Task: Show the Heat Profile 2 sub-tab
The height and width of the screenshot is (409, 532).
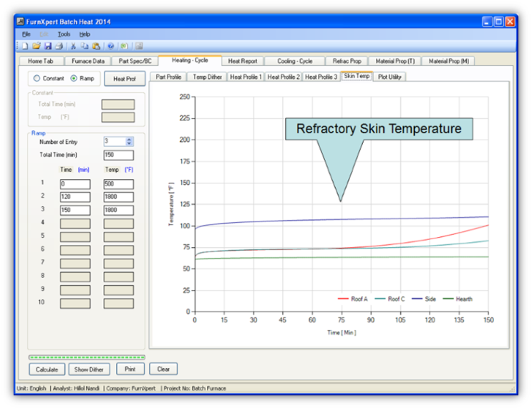Action: pos(284,77)
